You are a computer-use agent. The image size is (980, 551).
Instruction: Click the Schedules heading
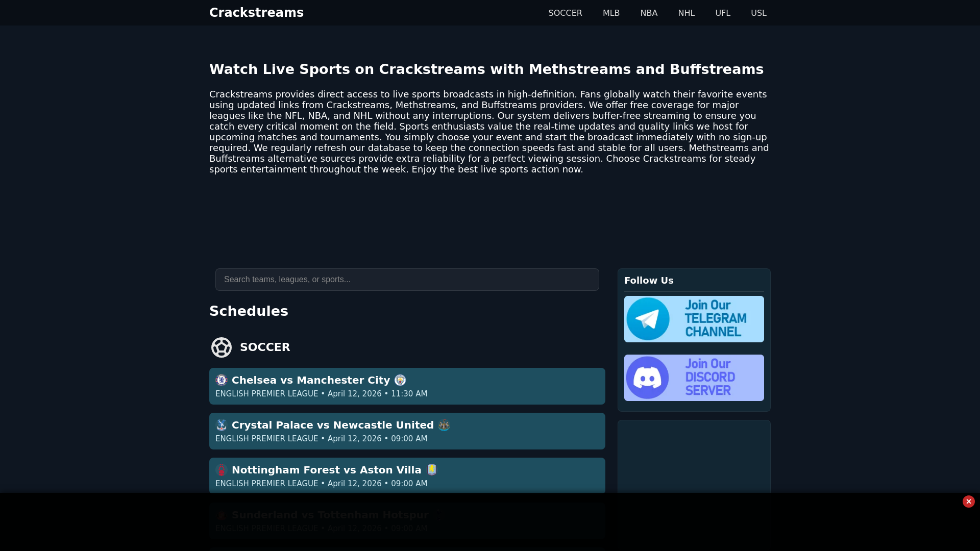(x=249, y=311)
